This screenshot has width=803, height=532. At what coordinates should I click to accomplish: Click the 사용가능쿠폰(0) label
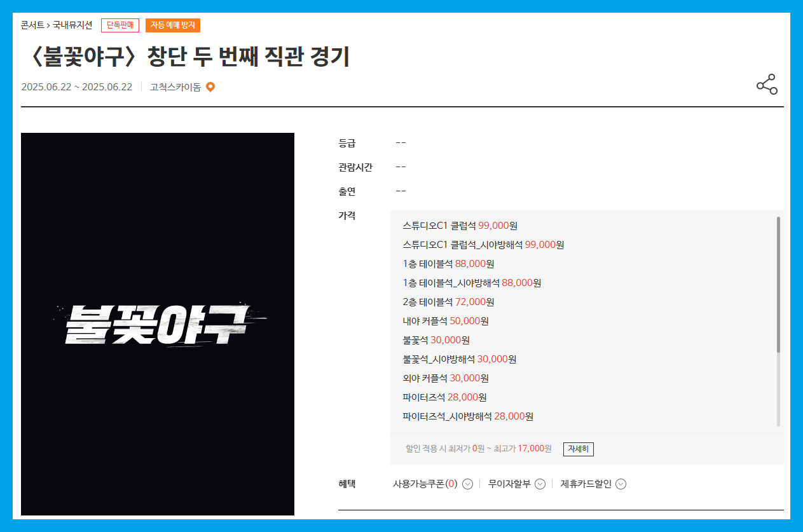tap(425, 484)
